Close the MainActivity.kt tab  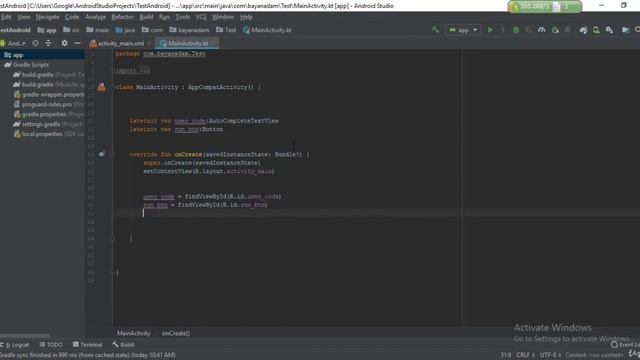point(214,43)
